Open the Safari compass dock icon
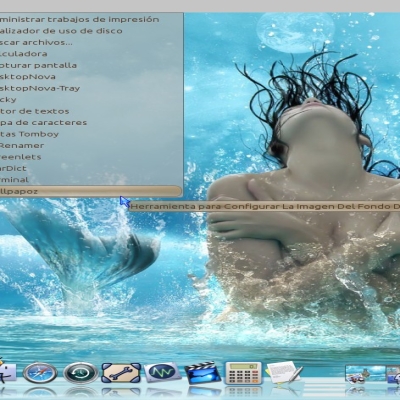The height and width of the screenshot is (400, 400). [x=40, y=373]
